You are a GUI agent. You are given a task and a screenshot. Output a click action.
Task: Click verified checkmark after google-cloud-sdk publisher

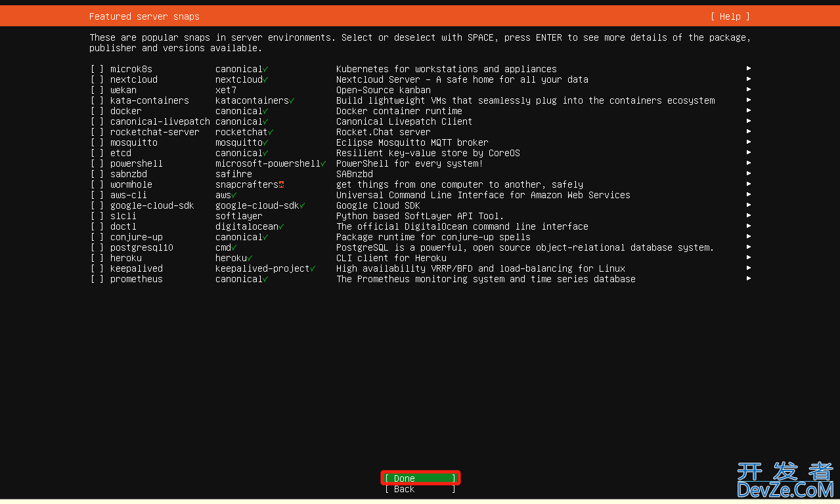pos(302,205)
